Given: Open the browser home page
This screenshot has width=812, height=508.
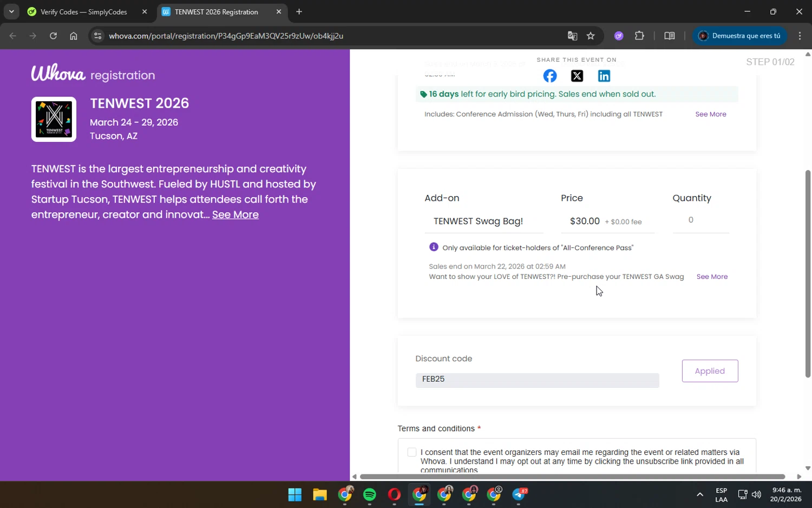Looking at the screenshot, I should coord(74,36).
